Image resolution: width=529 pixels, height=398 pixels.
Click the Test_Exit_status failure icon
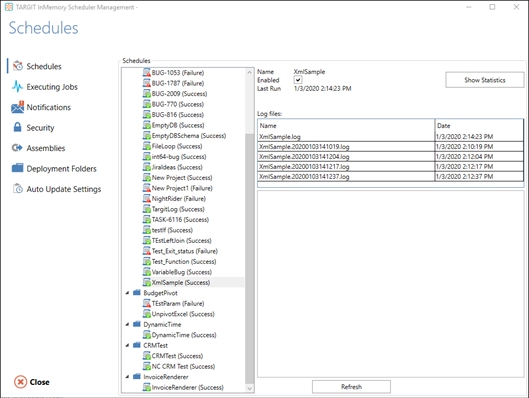pyautogui.click(x=147, y=251)
